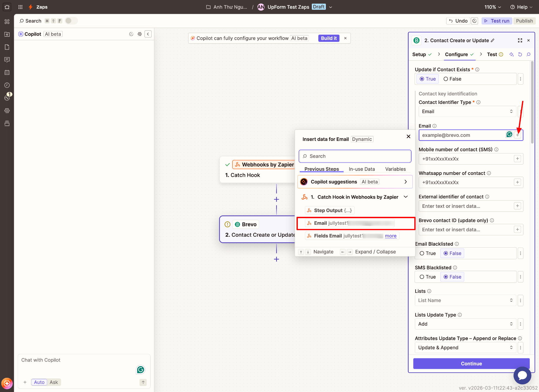Open the Contact Identifier Type dropdown
The height and width of the screenshot is (392, 539).
(467, 112)
